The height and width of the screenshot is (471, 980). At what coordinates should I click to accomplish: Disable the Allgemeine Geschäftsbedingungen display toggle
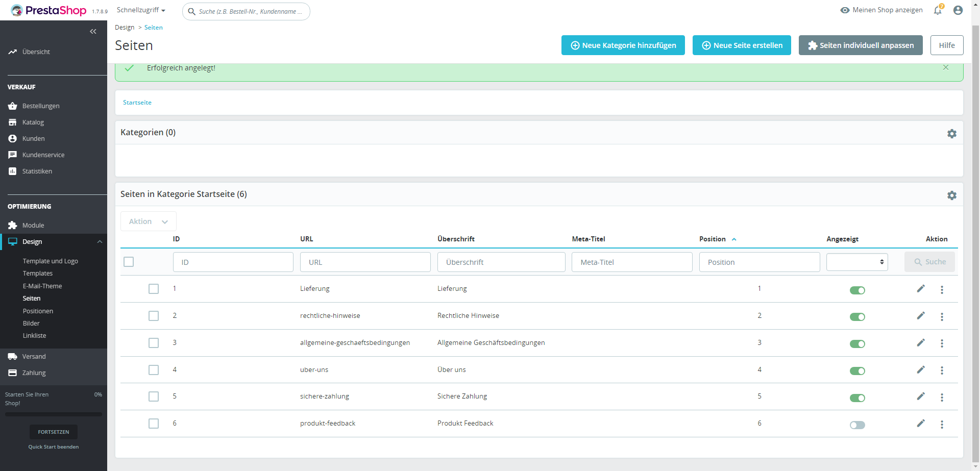click(x=857, y=344)
